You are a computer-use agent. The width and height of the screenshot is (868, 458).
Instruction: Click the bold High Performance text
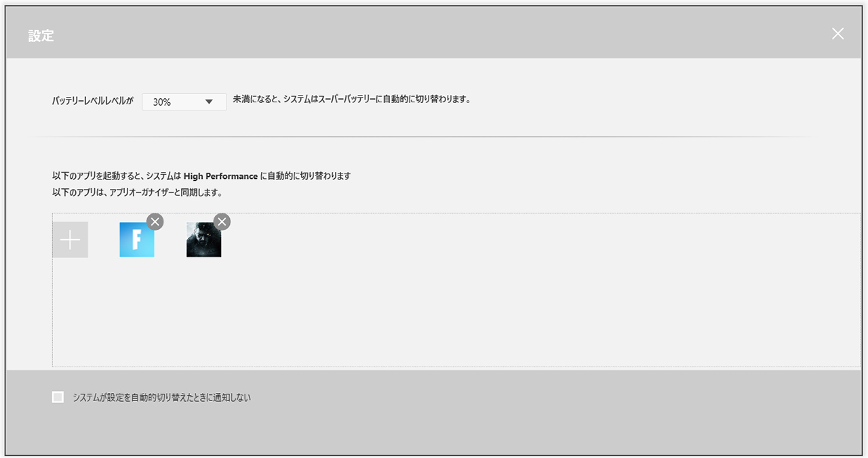[221, 176]
